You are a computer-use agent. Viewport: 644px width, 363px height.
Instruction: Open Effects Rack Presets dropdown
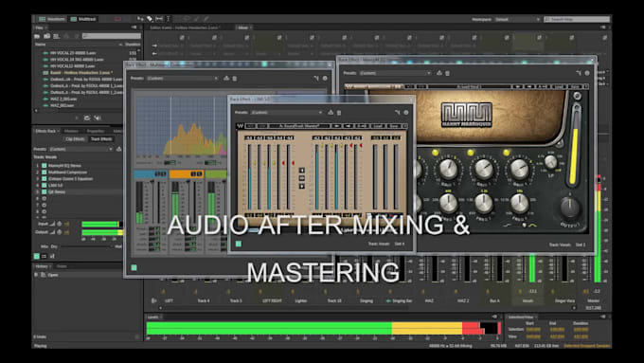[80, 149]
